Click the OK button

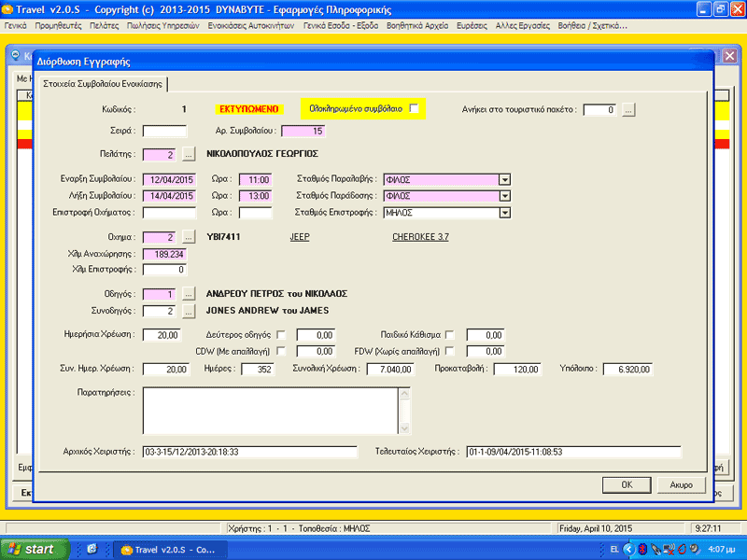627,484
